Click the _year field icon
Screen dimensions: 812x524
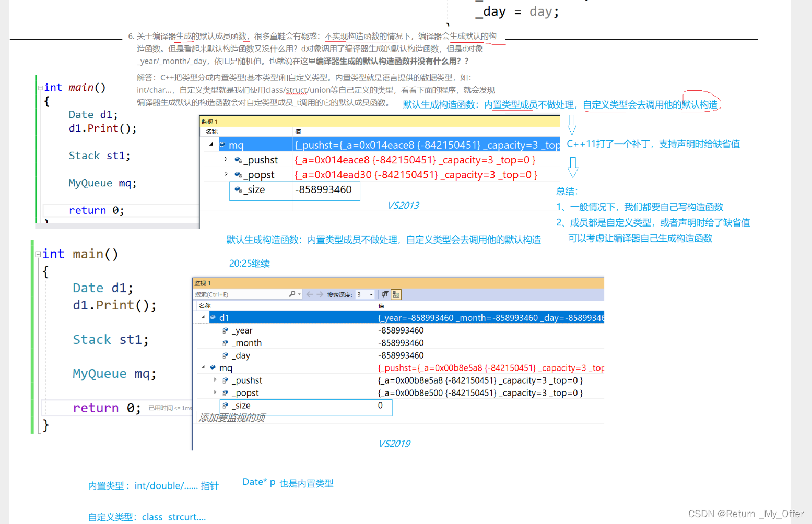coord(225,330)
